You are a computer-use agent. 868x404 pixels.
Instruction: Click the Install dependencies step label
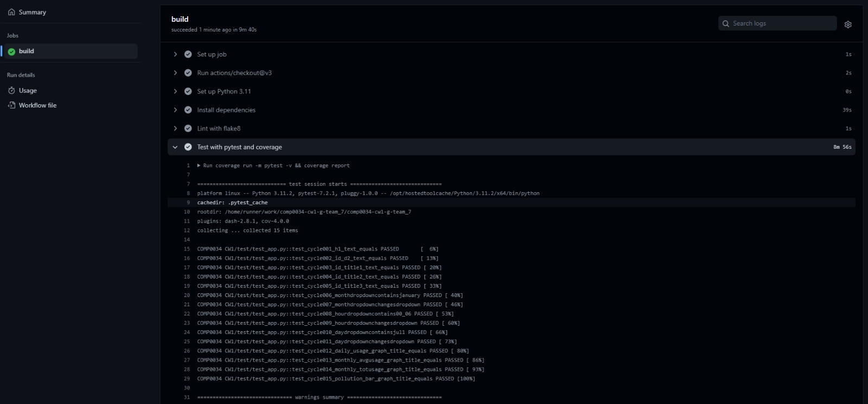[226, 110]
